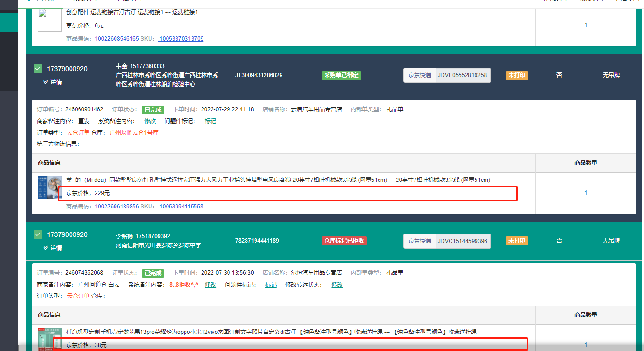Click the 已完成 badge of order 246060901462

[153, 109]
